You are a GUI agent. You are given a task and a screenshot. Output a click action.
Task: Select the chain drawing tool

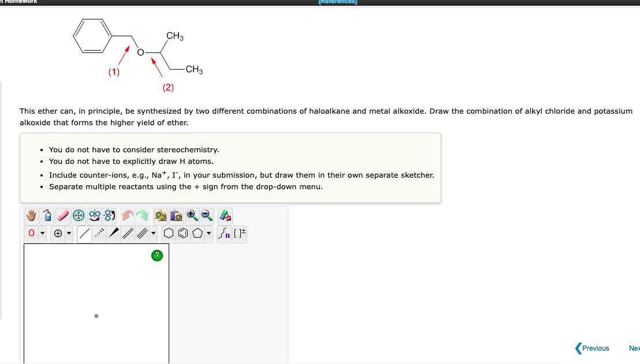coord(224,234)
